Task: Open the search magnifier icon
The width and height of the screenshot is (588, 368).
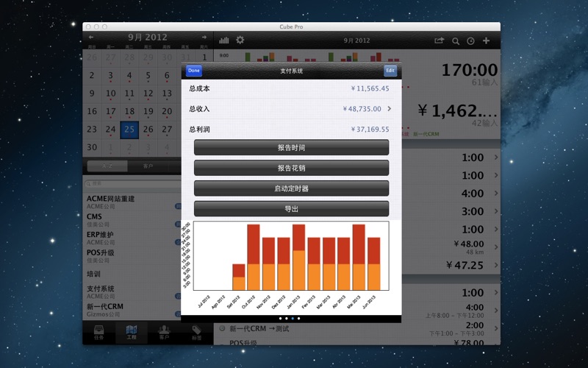Action: tap(456, 41)
